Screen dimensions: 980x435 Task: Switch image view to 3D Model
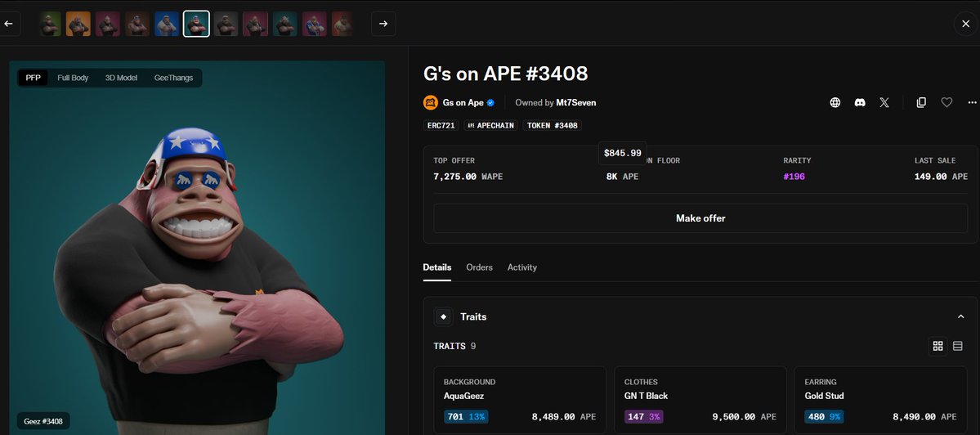121,78
